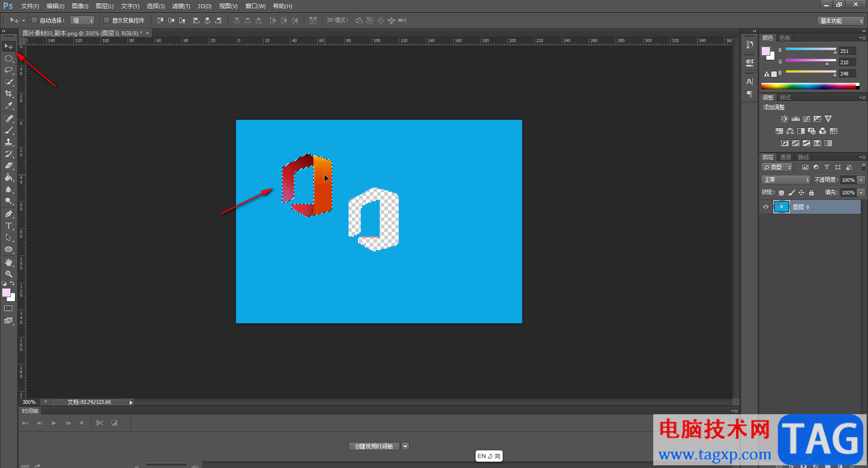Click the split-at-playhead scissors button
The height and width of the screenshot is (468, 868).
tap(100, 423)
